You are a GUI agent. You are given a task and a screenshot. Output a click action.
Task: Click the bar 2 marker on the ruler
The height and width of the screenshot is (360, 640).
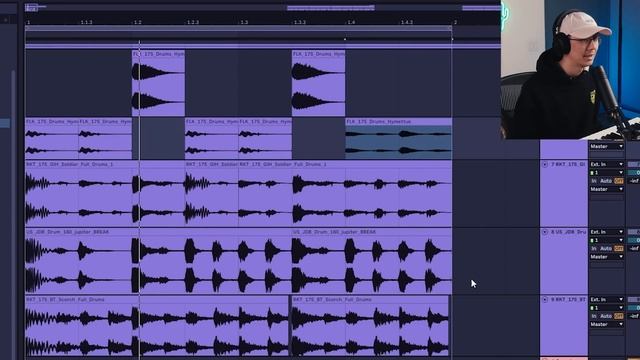click(x=456, y=22)
